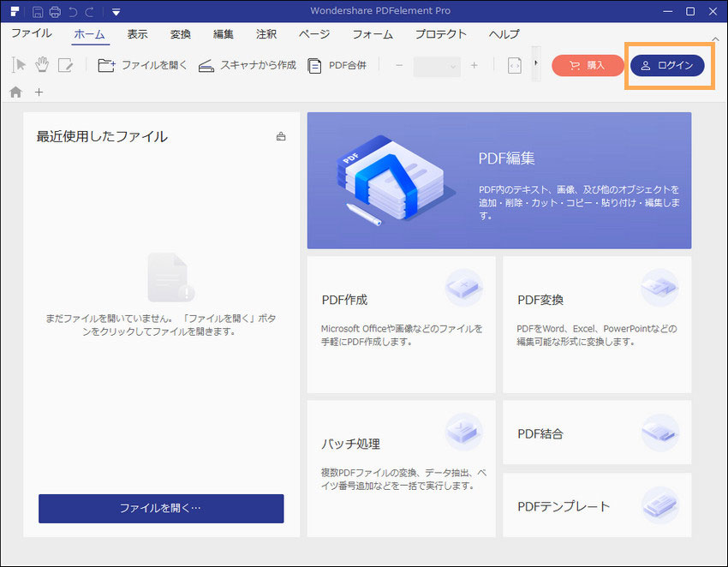Add a new tab with plus icon
The height and width of the screenshot is (567, 728).
[39, 93]
